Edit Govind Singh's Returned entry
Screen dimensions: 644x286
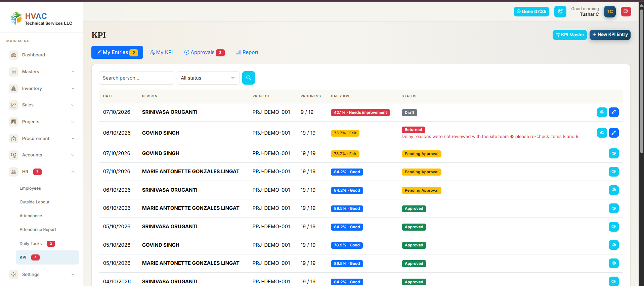[x=614, y=133]
